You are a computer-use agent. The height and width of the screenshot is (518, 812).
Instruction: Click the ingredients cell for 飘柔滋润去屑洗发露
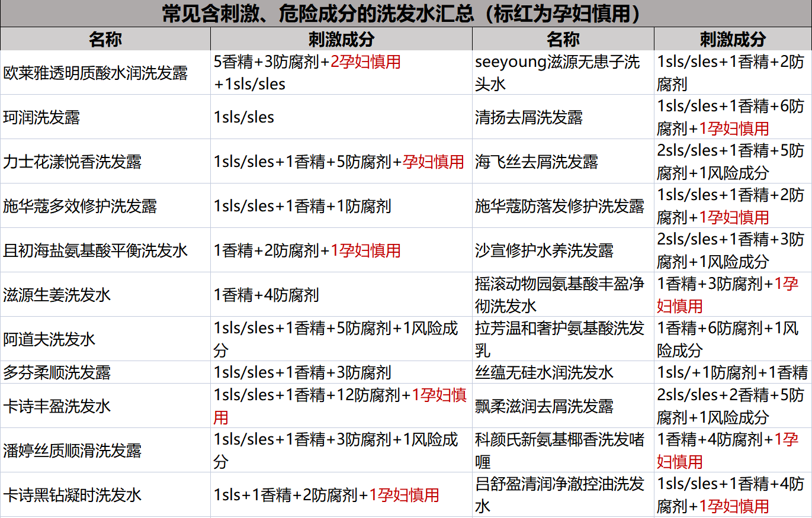tap(733, 406)
